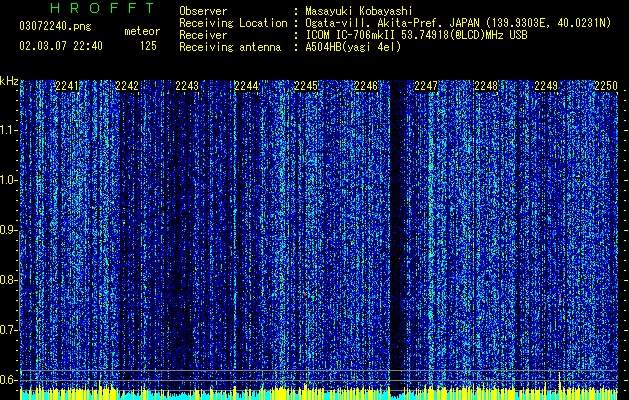The image size is (629, 400).
Task: Click the Receiver label
Action: coord(203,35)
